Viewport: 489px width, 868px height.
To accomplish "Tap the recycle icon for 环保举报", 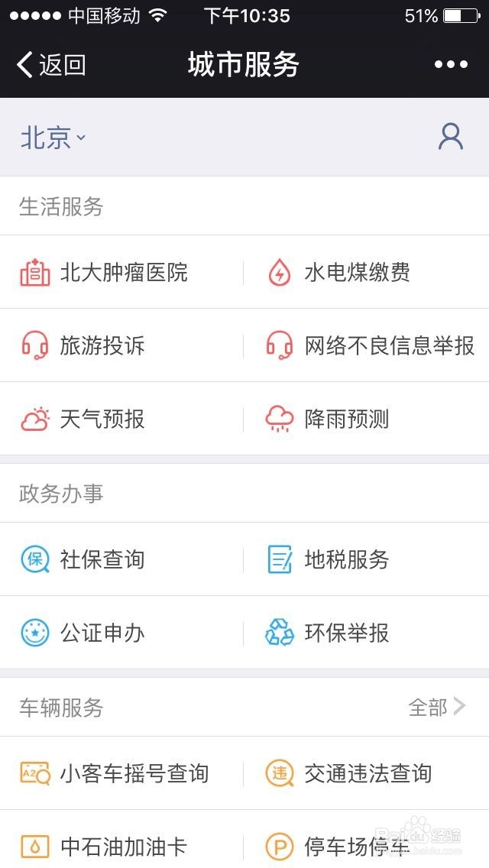I will coord(279,633).
